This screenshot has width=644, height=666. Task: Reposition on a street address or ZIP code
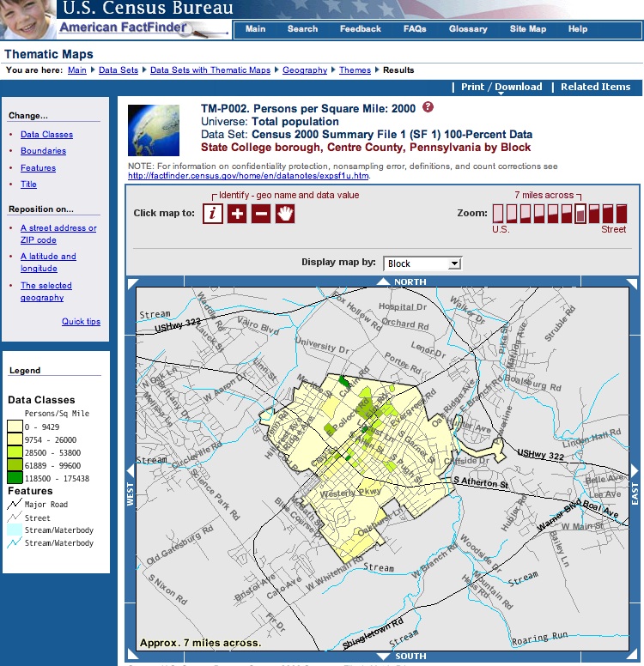click(58, 233)
